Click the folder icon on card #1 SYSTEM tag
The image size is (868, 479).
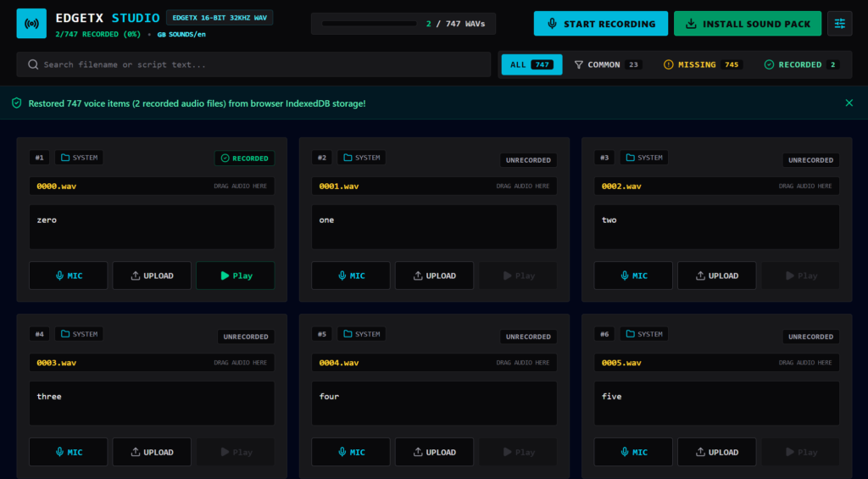tap(65, 158)
